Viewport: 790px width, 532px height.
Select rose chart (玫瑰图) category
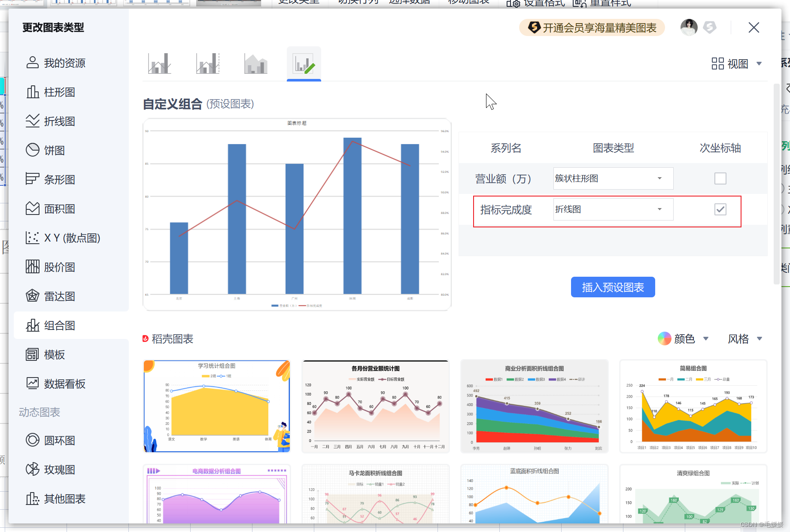tap(51, 470)
